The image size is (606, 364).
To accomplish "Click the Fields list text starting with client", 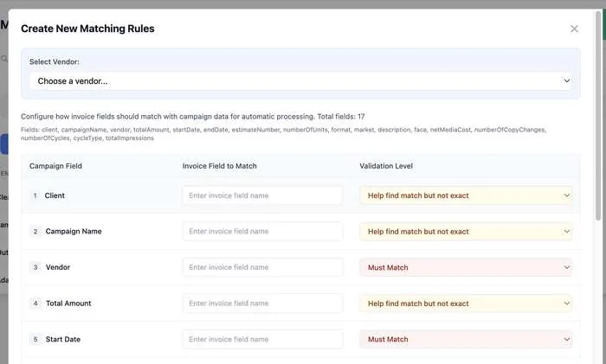I will click(x=283, y=133).
